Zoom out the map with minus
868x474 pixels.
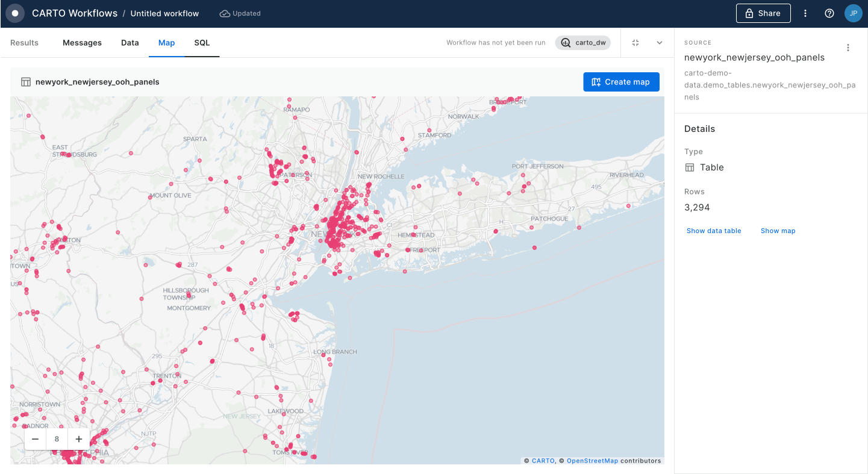pos(35,439)
